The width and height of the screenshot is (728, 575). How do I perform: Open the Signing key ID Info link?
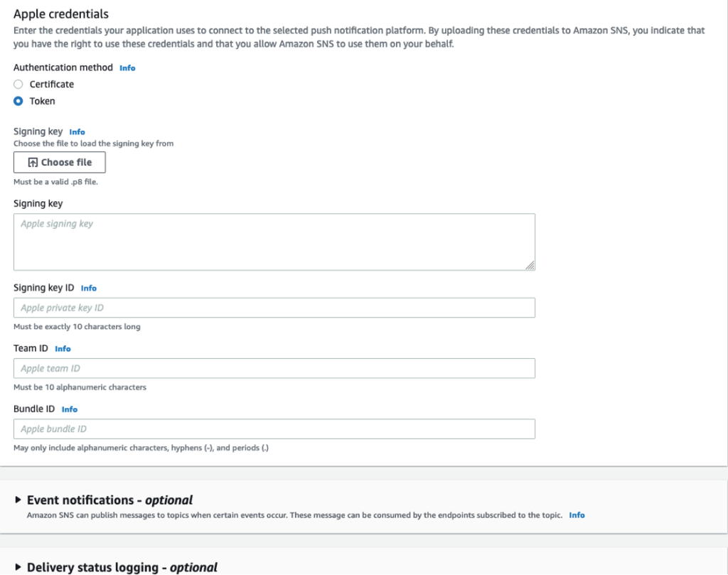(88, 288)
